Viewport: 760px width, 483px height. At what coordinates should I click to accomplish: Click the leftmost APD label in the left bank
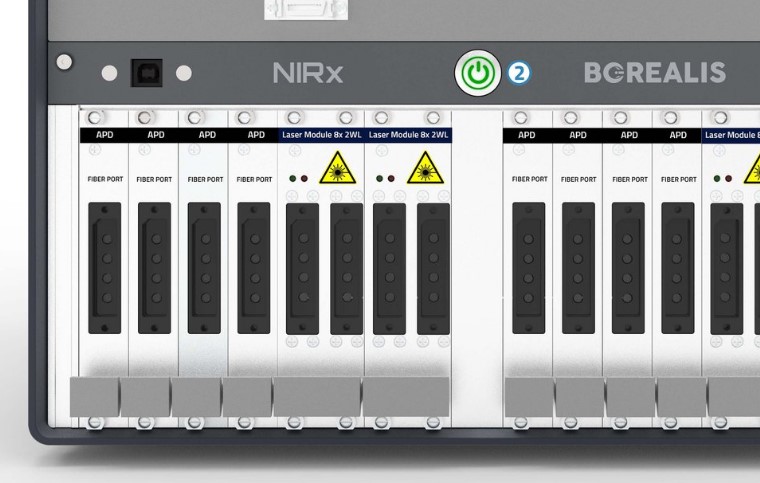click(105, 135)
